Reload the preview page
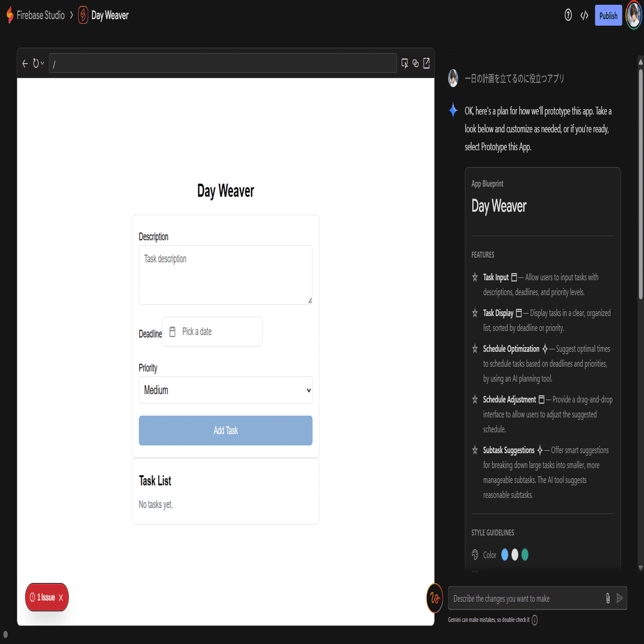 click(x=36, y=63)
